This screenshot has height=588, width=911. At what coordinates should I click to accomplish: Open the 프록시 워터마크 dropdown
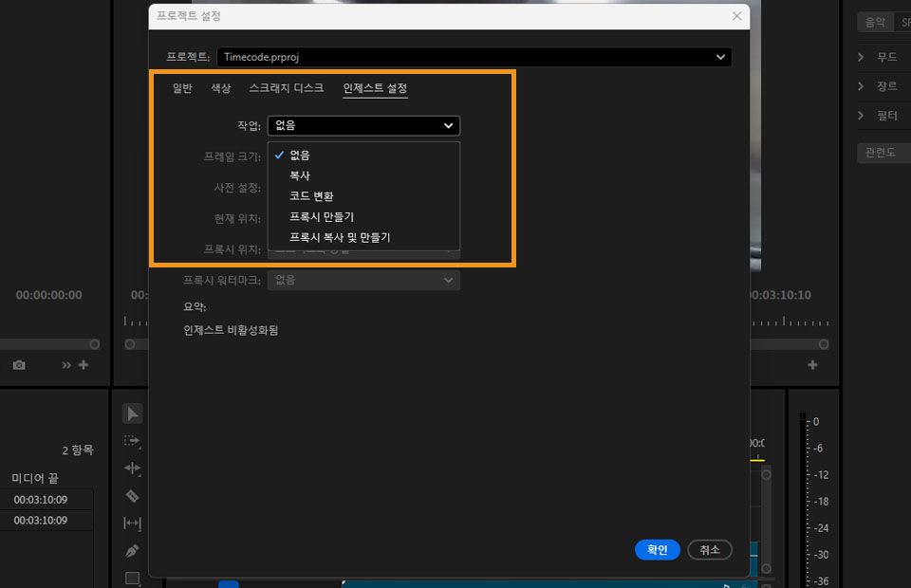coord(363,280)
